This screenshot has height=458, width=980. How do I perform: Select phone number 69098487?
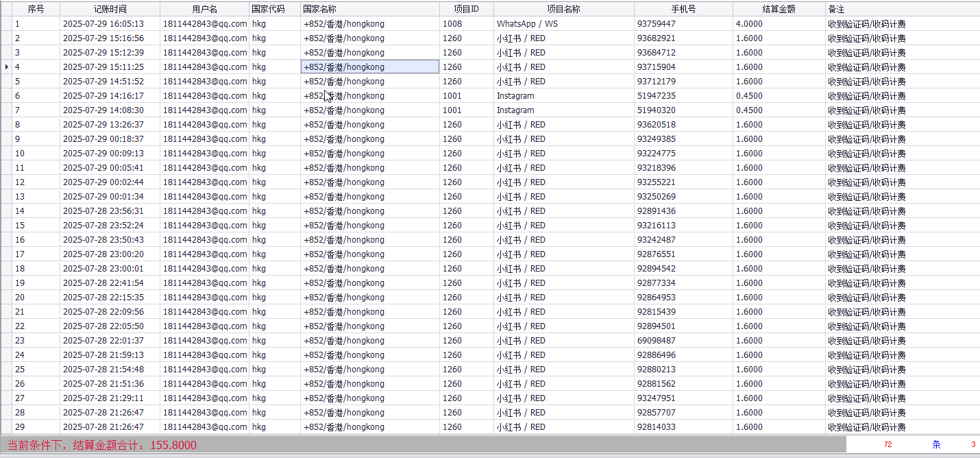coord(683,340)
